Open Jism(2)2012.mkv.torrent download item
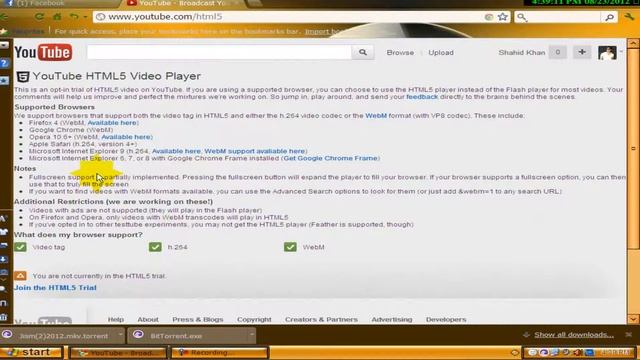 pyautogui.click(x=63, y=336)
